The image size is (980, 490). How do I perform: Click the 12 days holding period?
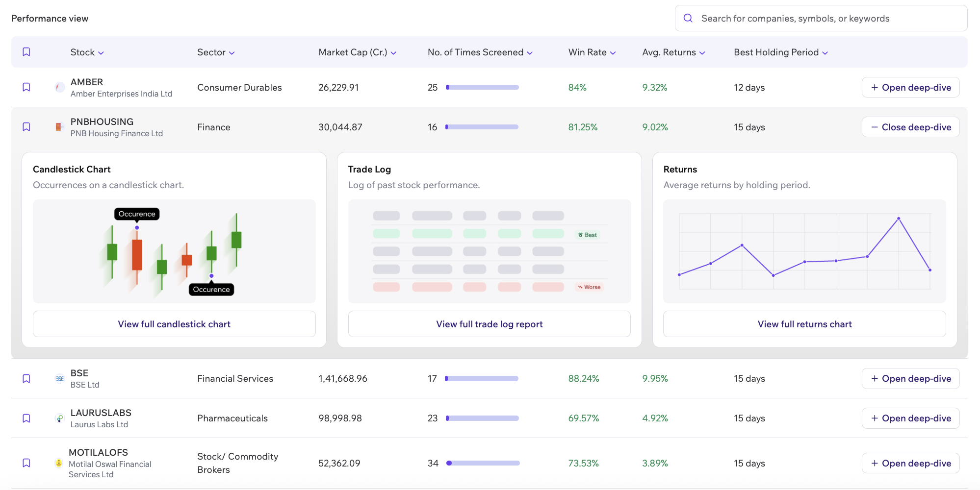tap(749, 87)
